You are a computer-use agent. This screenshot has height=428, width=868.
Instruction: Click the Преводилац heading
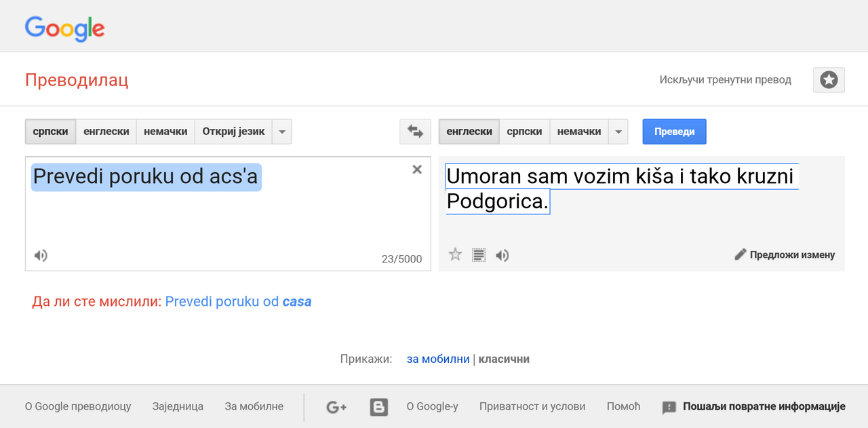pos(77,80)
